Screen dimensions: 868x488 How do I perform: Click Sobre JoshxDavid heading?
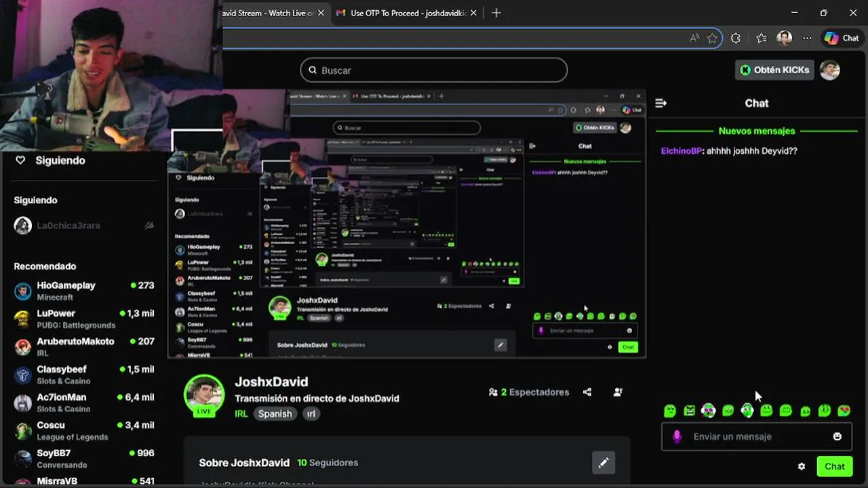(x=244, y=463)
